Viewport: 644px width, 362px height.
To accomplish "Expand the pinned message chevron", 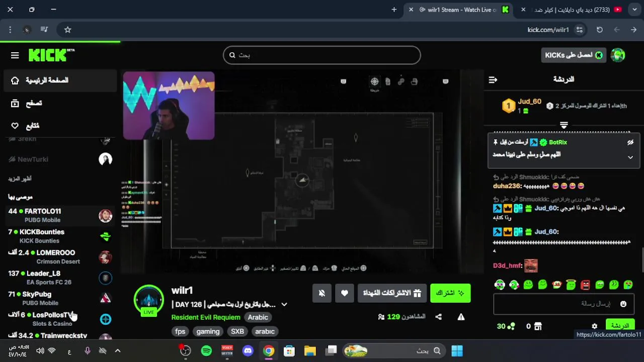I will click(630, 157).
